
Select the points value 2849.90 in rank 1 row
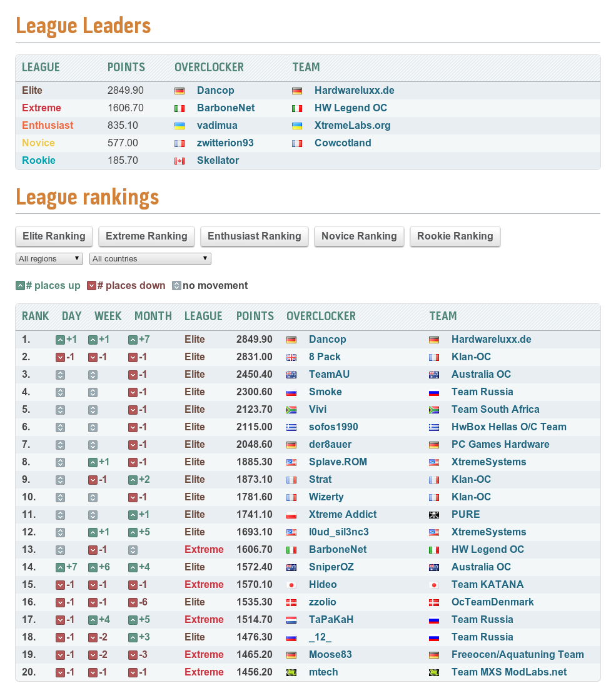click(x=255, y=340)
